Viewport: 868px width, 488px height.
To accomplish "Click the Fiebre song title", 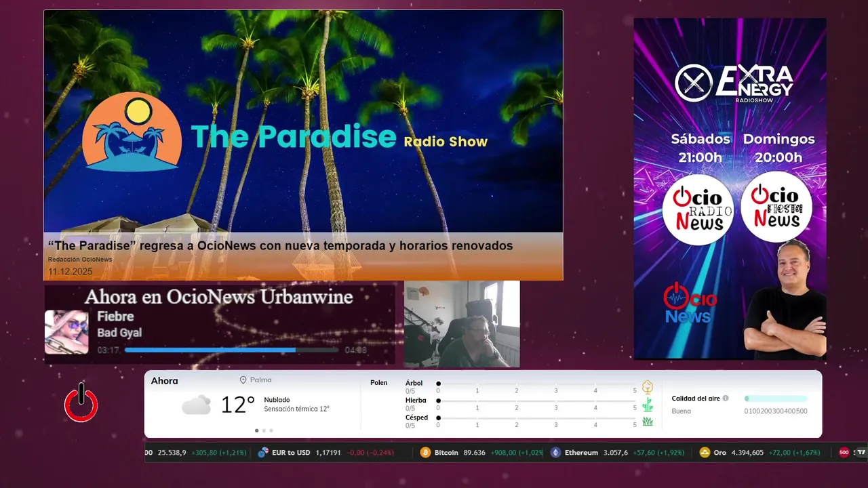I will click(x=115, y=317).
